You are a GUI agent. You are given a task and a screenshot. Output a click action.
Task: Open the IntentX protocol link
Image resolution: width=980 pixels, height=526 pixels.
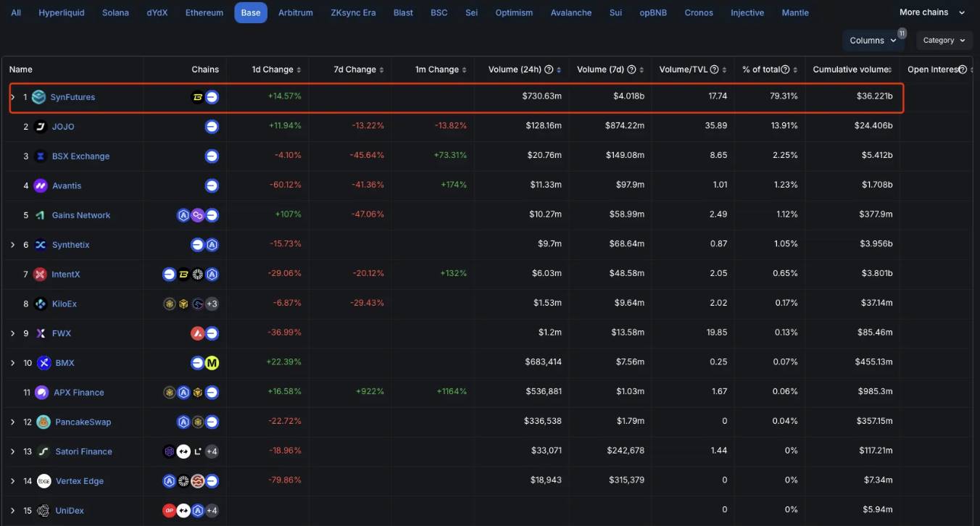(66, 275)
